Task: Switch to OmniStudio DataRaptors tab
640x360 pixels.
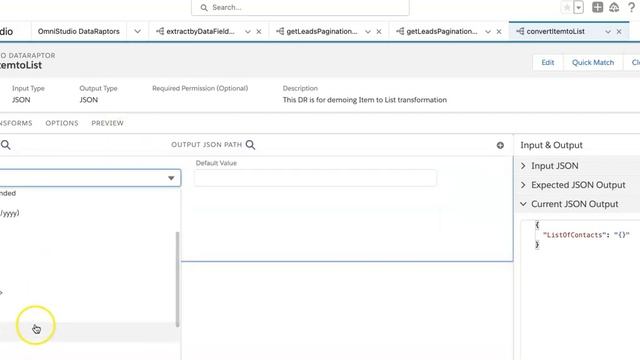Action: click(79, 31)
